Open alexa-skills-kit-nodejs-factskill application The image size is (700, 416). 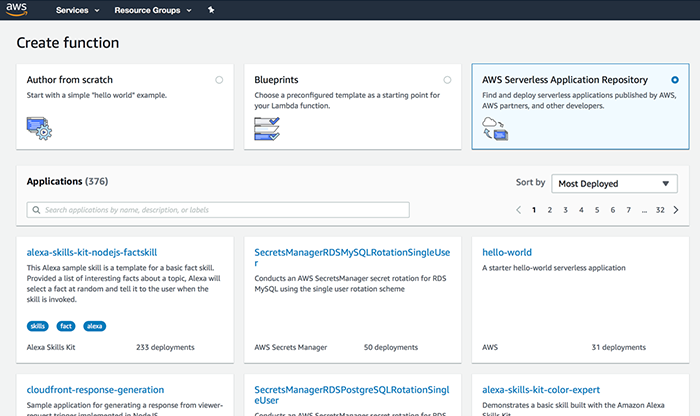point(92,252)
